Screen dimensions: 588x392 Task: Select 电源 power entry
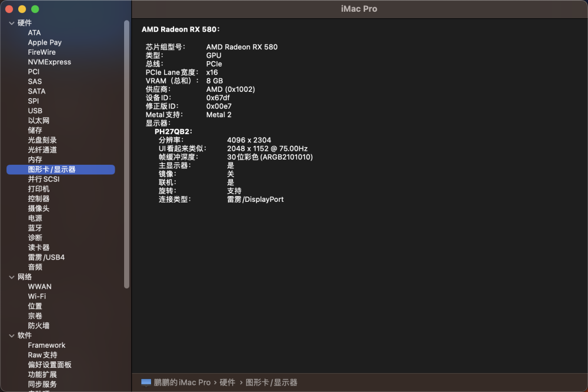(35, 218)
